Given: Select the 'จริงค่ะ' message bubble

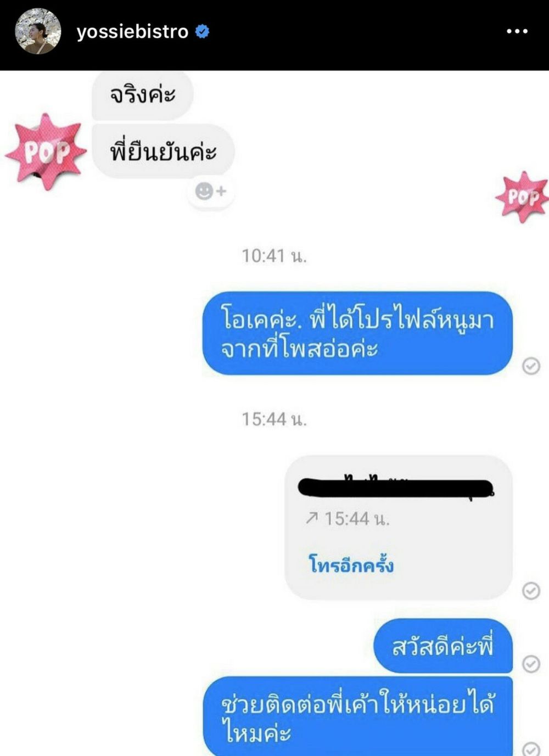Looking at the screenshot, I should (x=142, y=95).
